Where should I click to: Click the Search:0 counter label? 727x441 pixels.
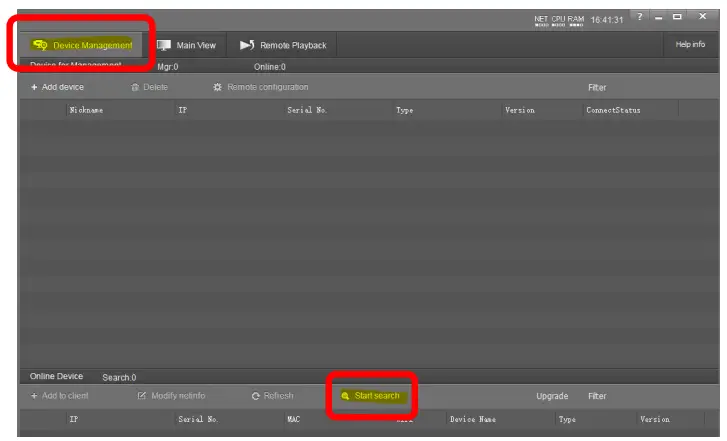tap(119, 377)
